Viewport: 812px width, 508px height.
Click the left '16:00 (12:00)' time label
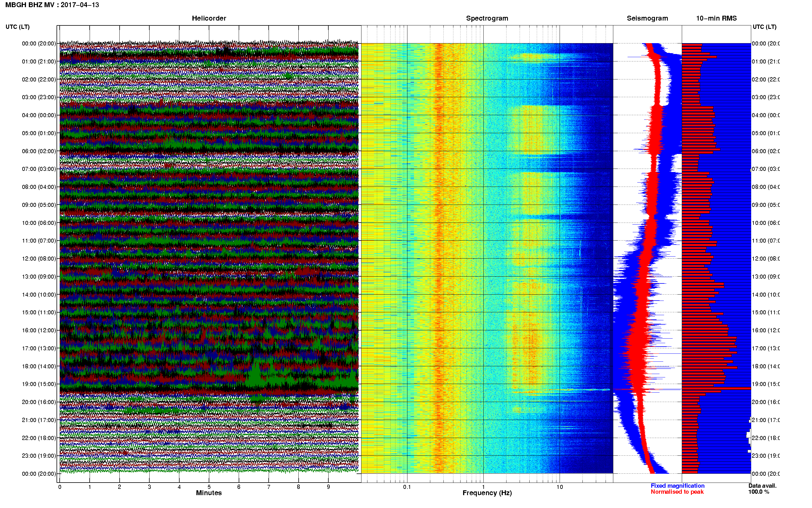click(39, 330)
